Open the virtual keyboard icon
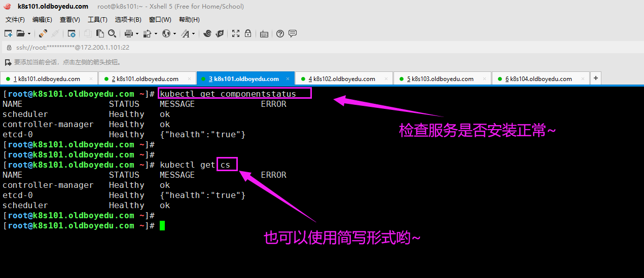644x278 pixels. point(264,33)
